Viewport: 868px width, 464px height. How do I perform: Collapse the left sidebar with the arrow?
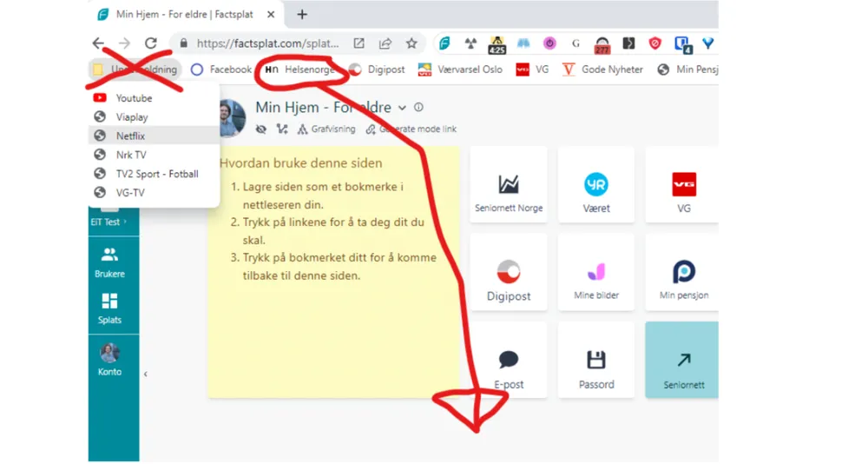145,374
